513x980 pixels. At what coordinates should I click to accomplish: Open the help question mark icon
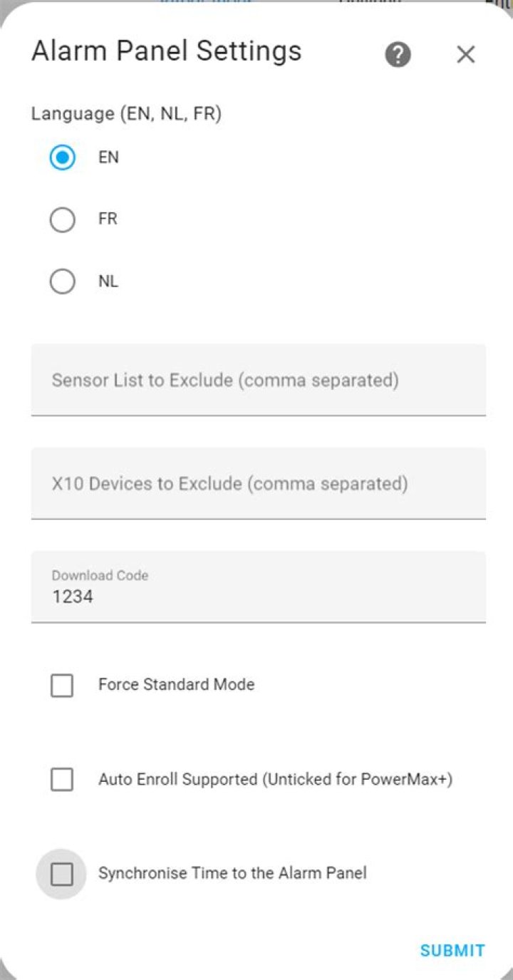pos(398,54)
